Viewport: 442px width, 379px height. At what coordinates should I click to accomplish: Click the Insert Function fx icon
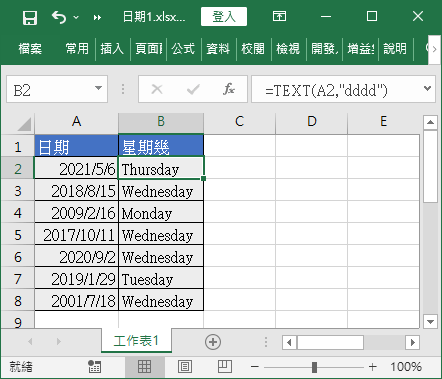click(229, 89)
